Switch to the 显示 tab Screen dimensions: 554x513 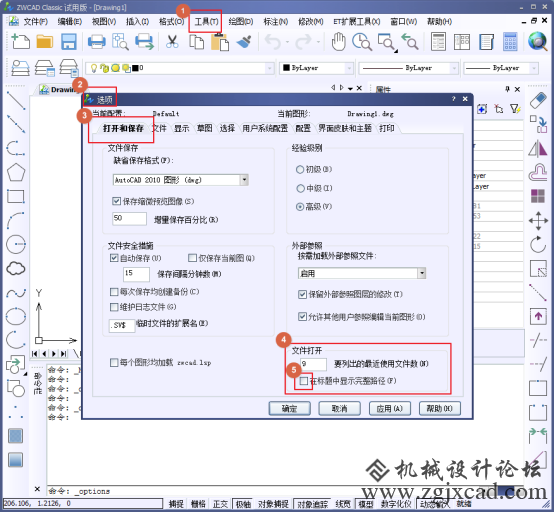click(x=182, y=128)
